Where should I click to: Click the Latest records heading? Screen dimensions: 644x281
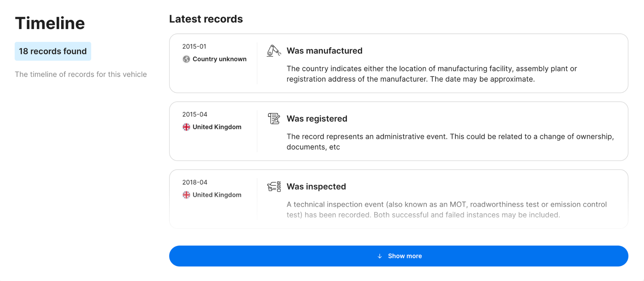[x=206, y=19]
